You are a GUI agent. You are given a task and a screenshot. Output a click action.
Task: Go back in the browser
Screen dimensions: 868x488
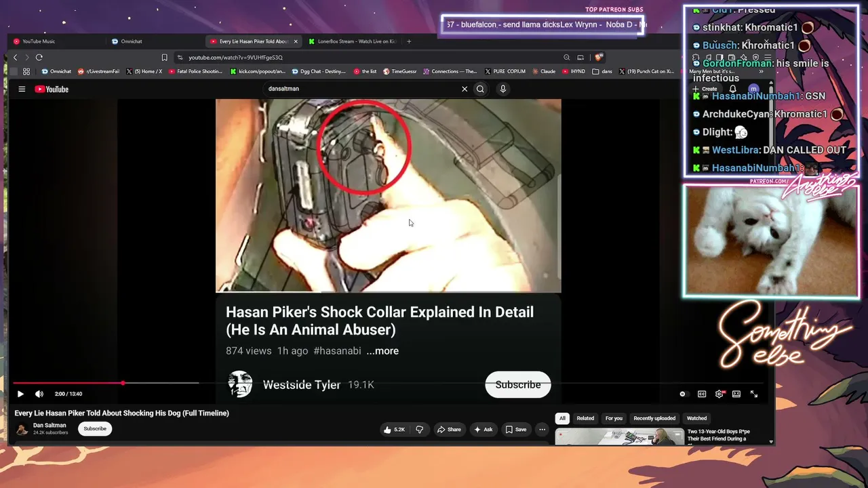point(15,58)
